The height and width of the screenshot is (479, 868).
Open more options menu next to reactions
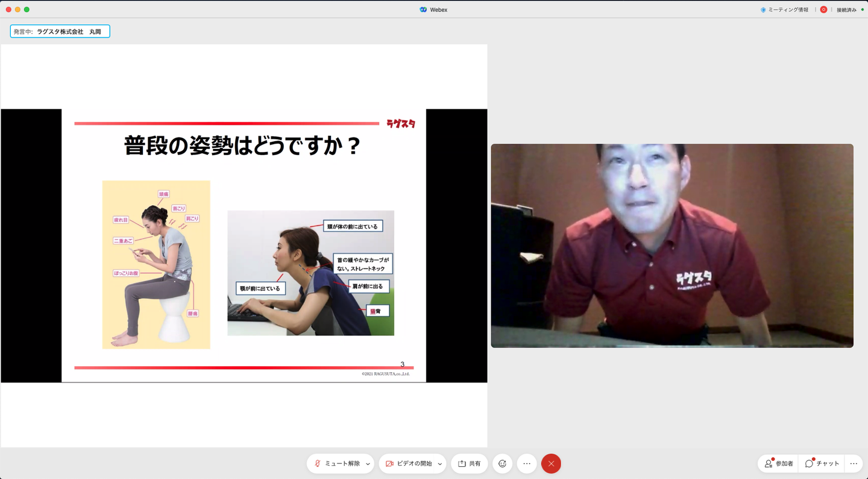tap(527, 463)
